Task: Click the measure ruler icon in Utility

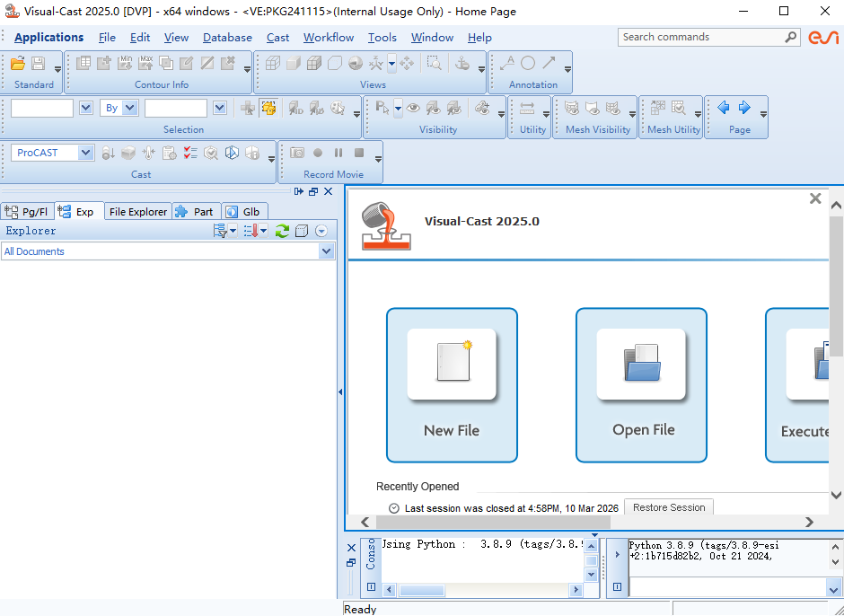Action: coord(527,108)
